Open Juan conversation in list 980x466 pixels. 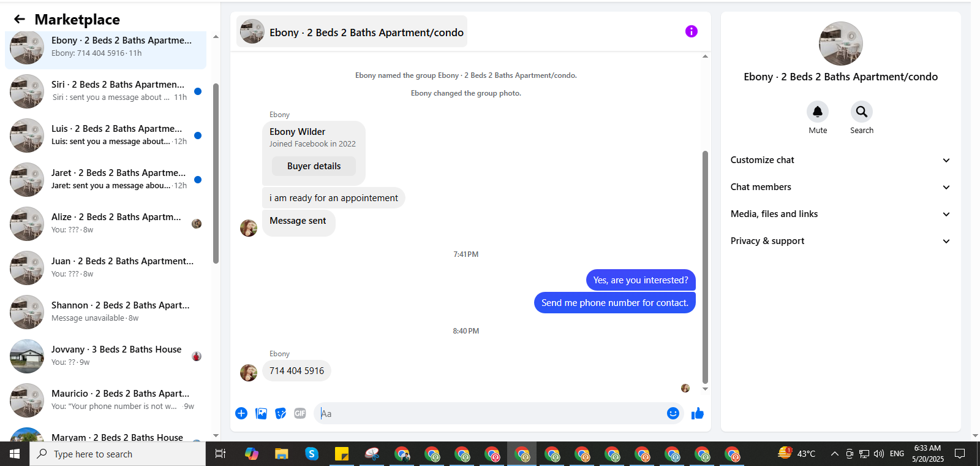(105, 268)
